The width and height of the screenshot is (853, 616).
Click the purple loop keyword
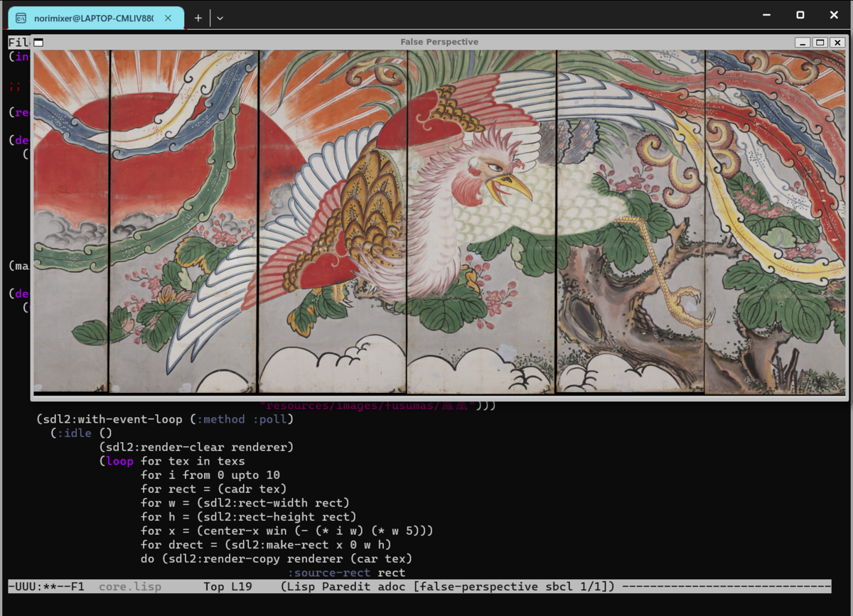(119, 461)
